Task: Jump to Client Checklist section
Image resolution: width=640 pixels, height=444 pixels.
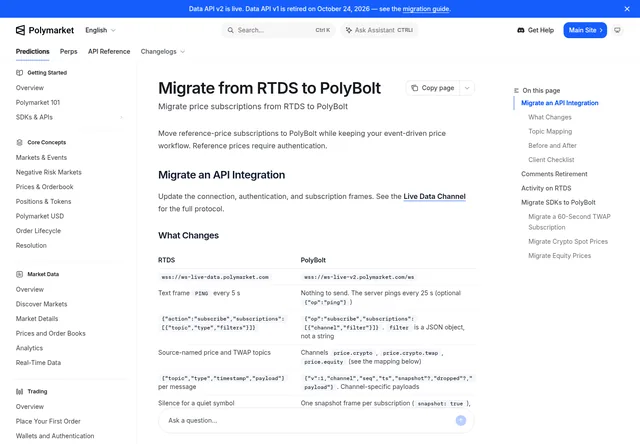Action: coord(551,160)
